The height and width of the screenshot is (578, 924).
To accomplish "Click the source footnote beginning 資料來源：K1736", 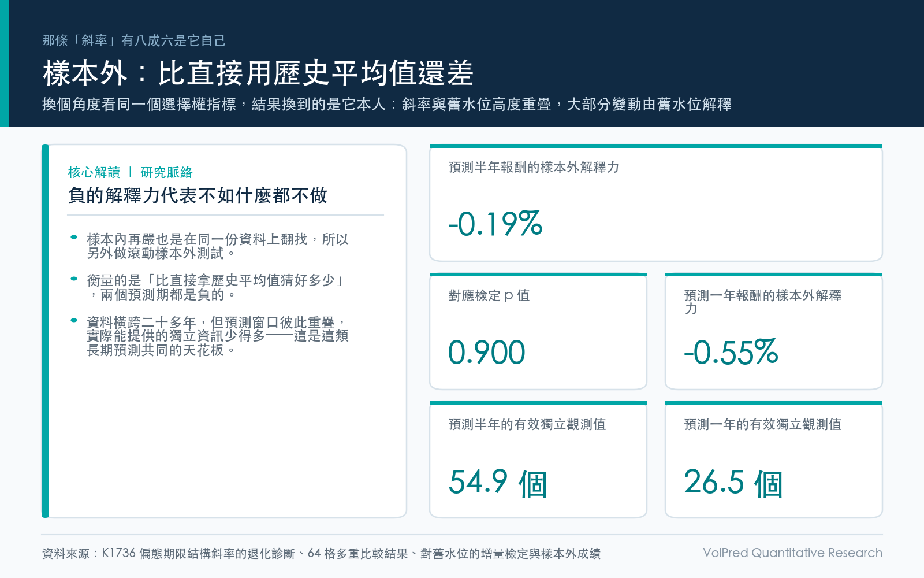I will [x=321, y=554].
